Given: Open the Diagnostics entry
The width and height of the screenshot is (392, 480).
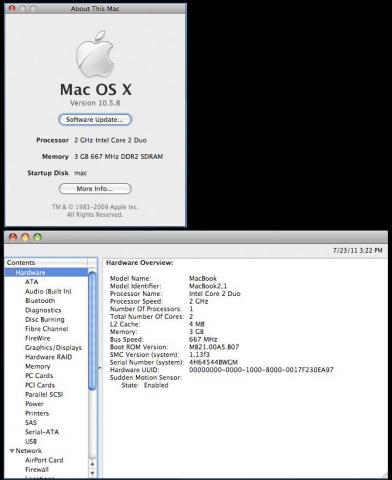Looking at the screenshot, I should coord(43,310).
